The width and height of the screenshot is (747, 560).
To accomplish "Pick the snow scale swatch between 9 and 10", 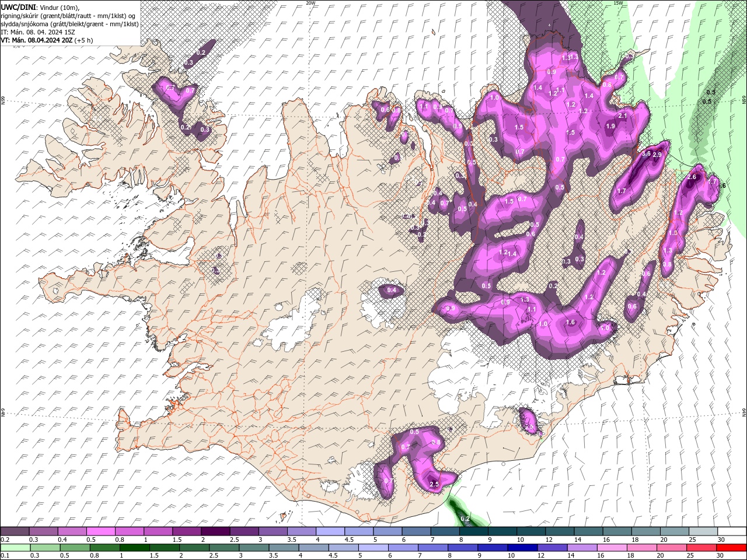I will point(501,531).
